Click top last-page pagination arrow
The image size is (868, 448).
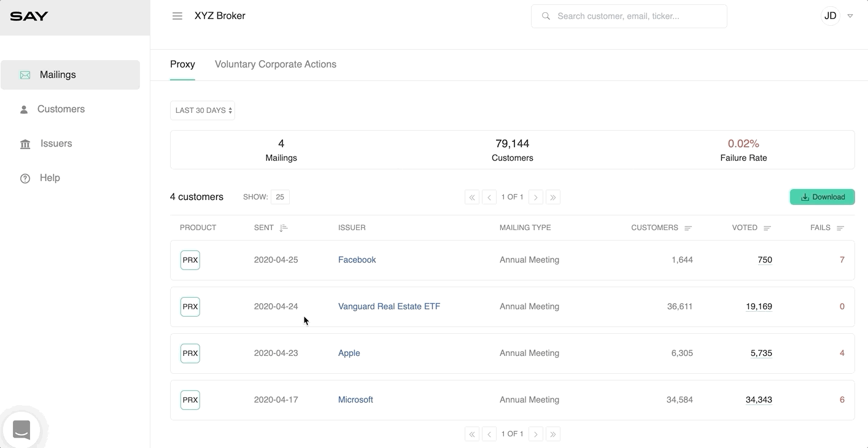(553, 197)
